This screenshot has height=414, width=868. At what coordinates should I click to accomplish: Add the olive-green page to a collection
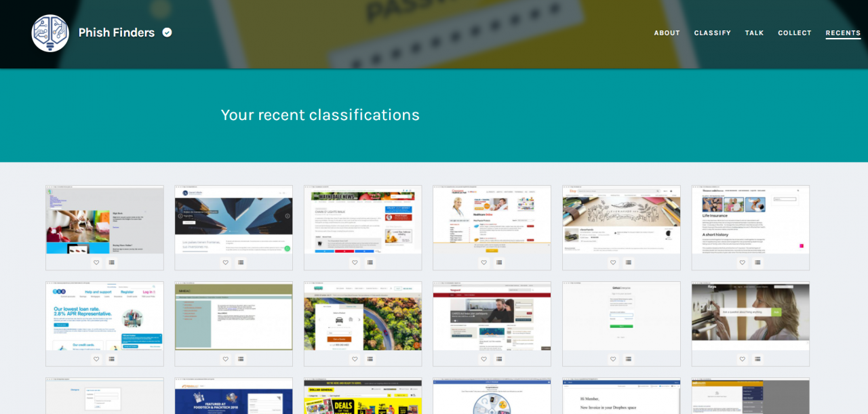[241, 359]
